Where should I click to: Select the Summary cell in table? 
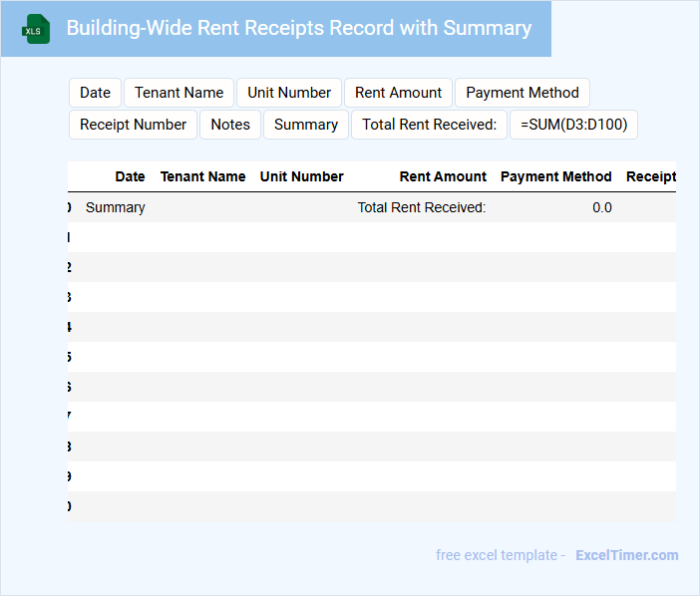pos(116,207)
